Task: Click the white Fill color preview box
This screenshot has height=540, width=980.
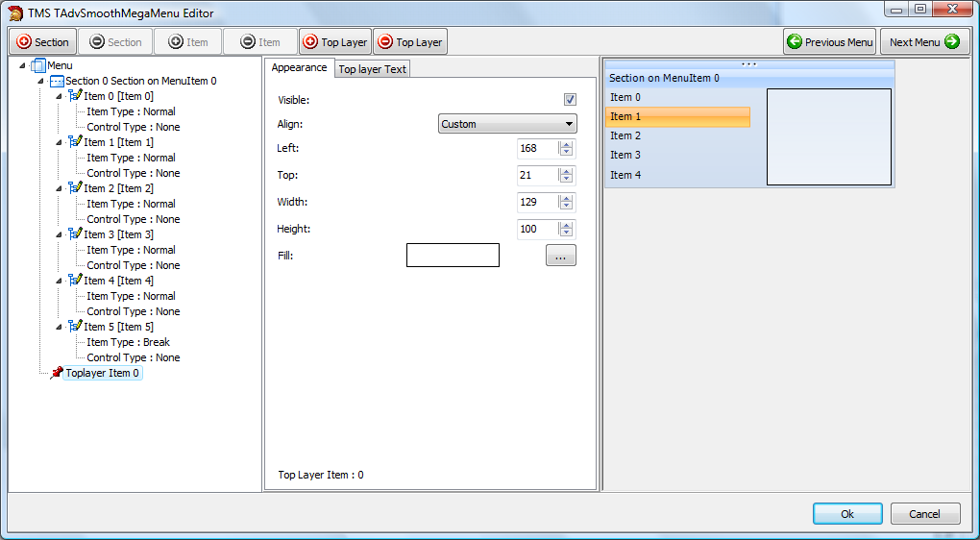Action: coord(453,255)
